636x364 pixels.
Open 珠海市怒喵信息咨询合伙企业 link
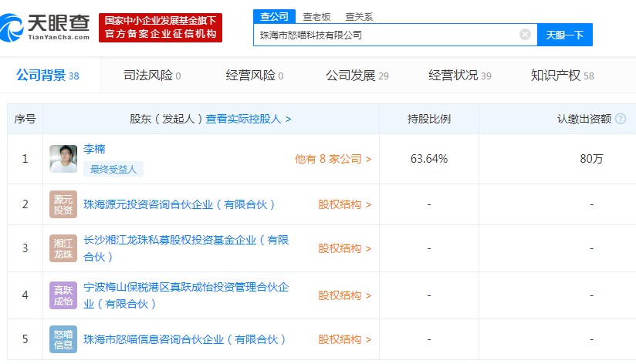[184, 339]
